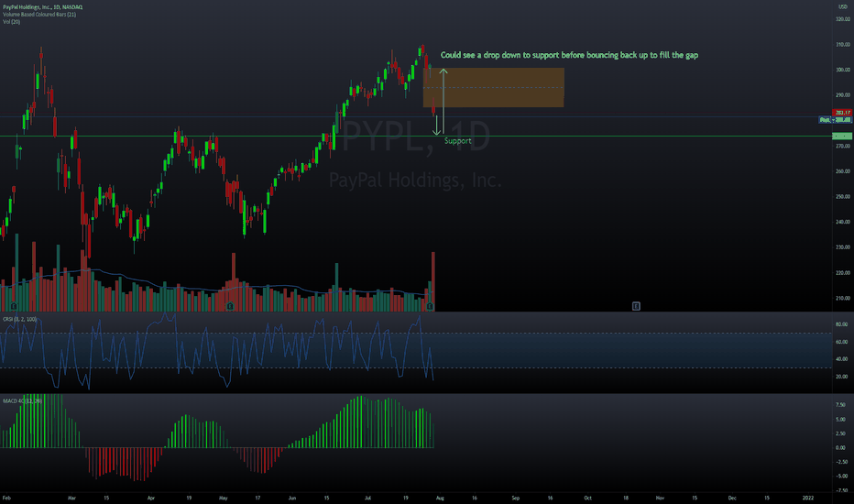Select the Volume Based Coloured Bars (21) indicator legend
The width and height of the screenshot is (854, 504).
click(39, 14)
